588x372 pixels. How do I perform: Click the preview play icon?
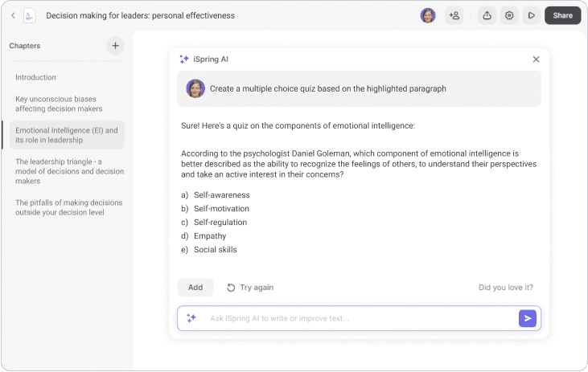[531, 15]
